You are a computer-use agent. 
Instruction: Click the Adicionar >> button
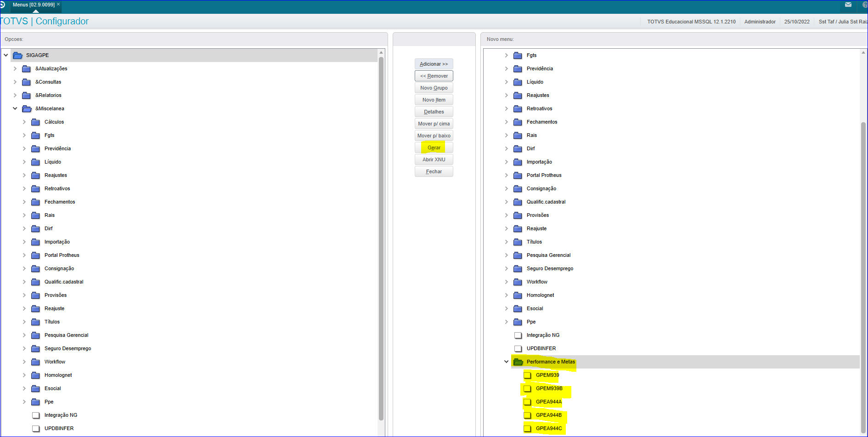tap(434, 64)
